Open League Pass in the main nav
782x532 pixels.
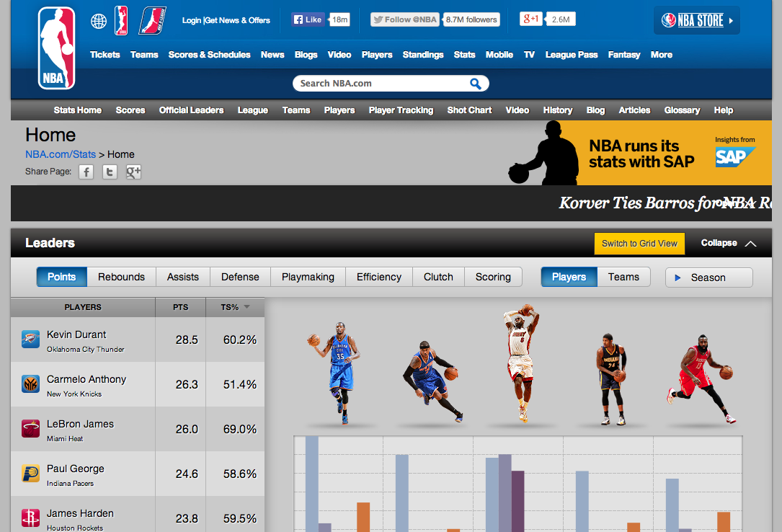571,55
